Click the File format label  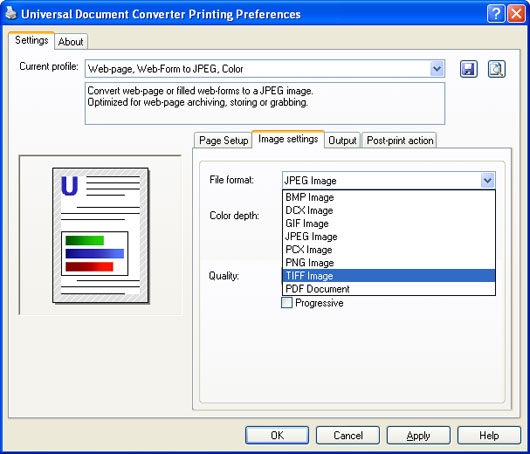(x=232, y=180)
